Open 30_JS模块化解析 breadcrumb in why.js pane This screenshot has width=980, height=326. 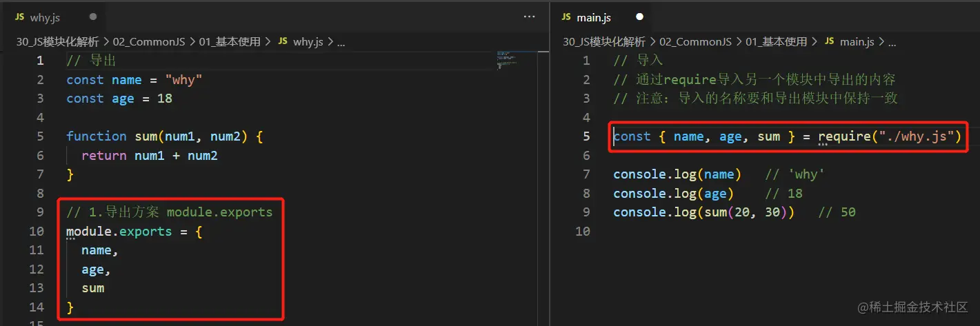click(58, 41)
